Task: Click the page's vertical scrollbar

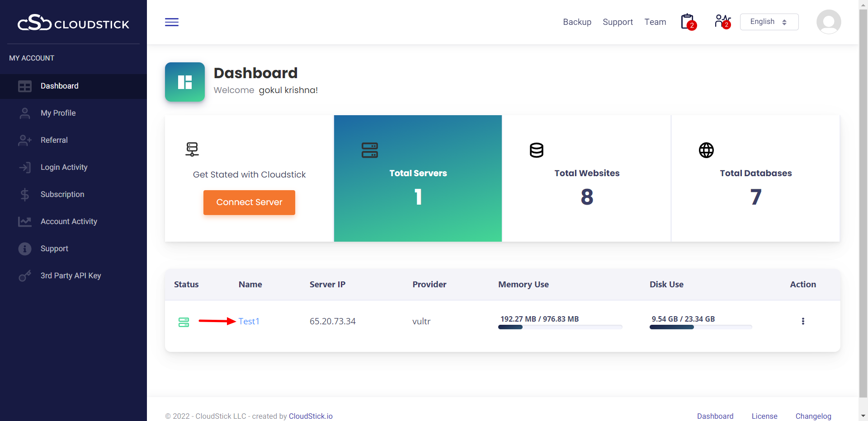Action: click(863, 203)
